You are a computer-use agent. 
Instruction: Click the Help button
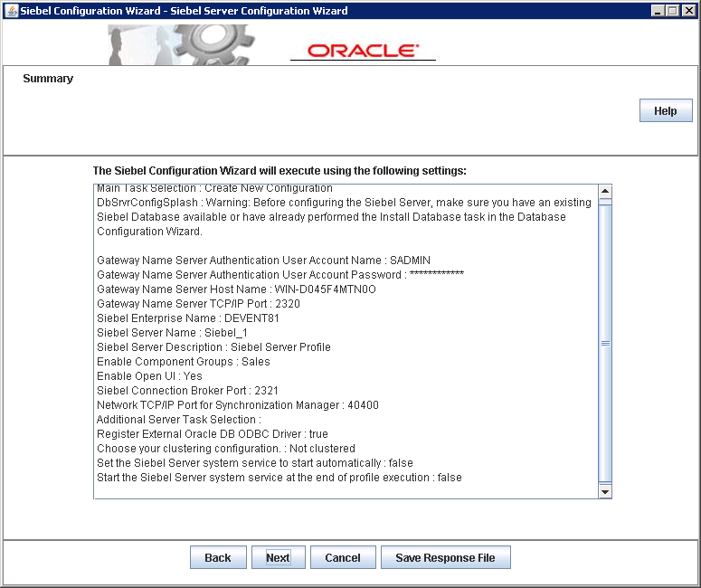tap(666, 110)
